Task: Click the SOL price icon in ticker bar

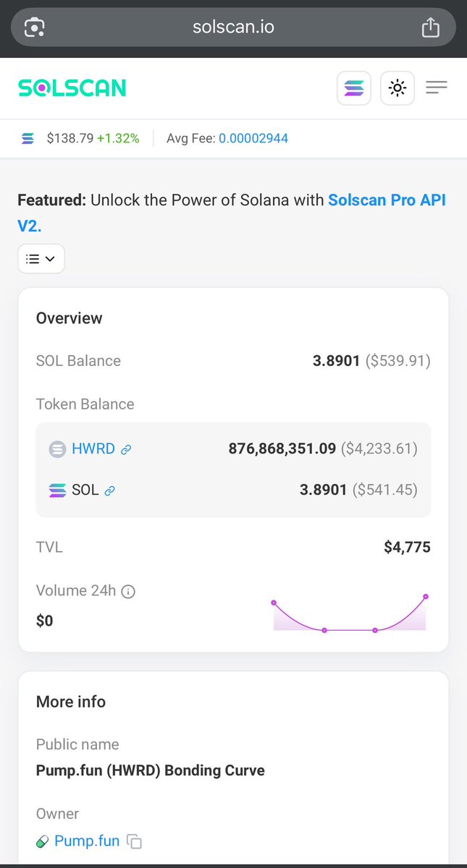Action: 28,138
